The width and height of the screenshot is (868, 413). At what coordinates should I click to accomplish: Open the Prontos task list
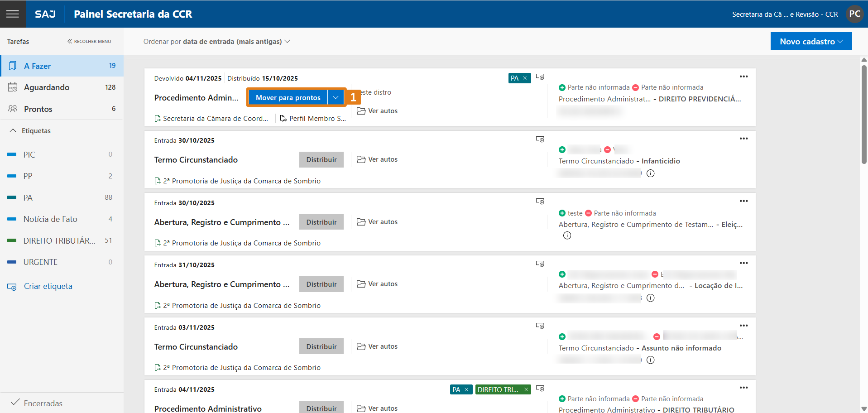tap(38, 109)
